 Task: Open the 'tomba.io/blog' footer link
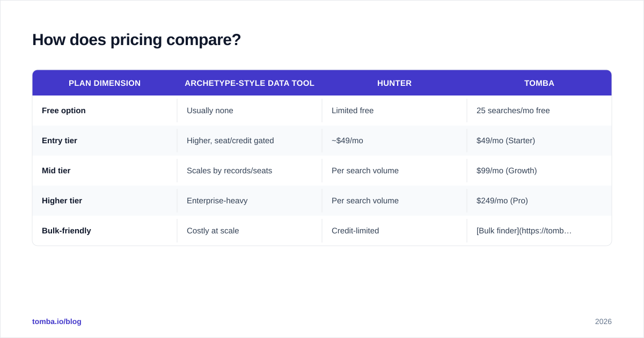[57, 321]
